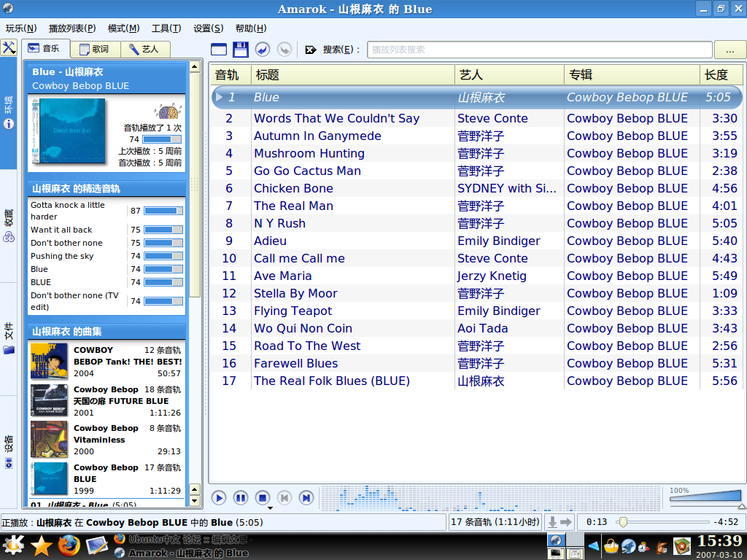The height and width of the screenshot is (560, 747).
Task: Open the favorite track link Pushing the sky
Action: [62, 256]
